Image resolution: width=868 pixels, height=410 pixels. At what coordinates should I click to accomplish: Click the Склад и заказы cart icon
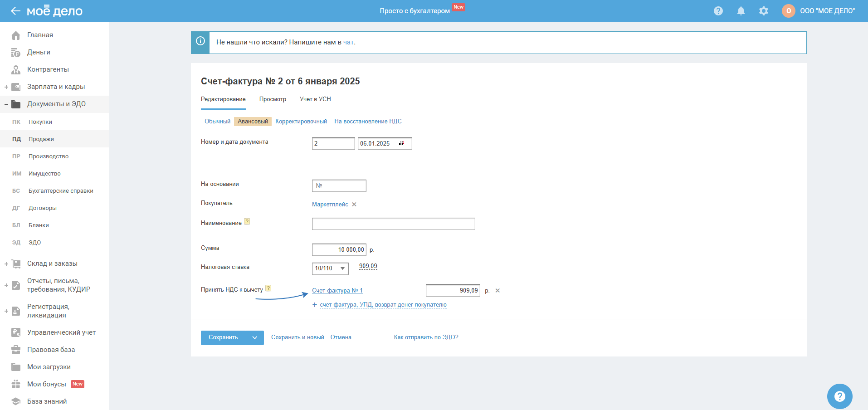point(16,264)
